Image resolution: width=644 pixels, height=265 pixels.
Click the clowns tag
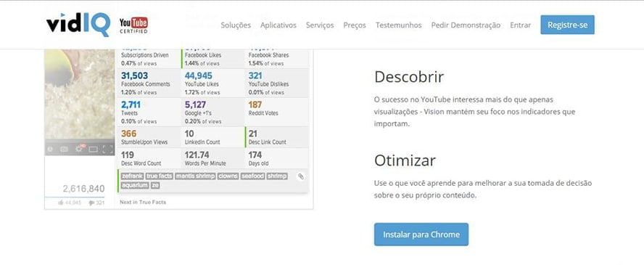(228, 176)
